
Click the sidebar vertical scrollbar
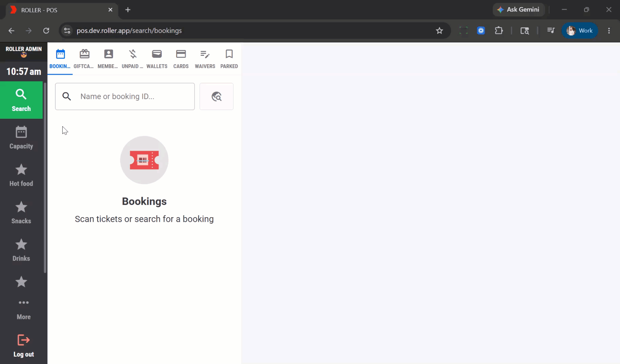pos(45,178)
